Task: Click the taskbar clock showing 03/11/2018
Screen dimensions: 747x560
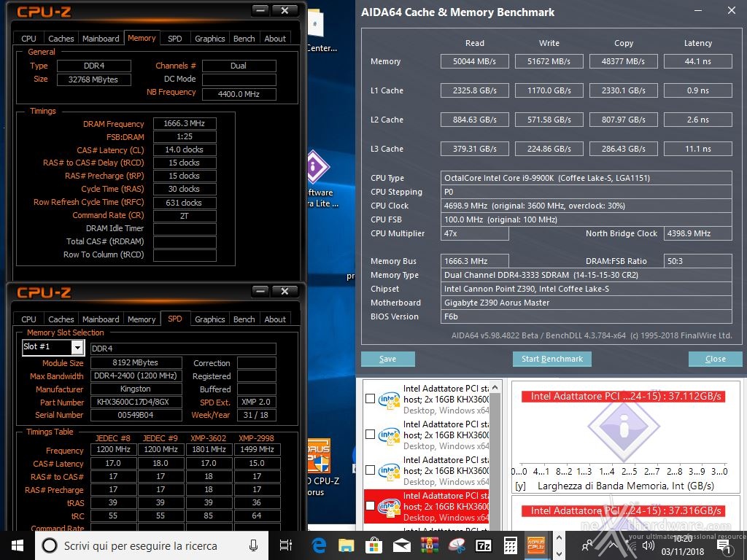Action: [x=682, y=545]
